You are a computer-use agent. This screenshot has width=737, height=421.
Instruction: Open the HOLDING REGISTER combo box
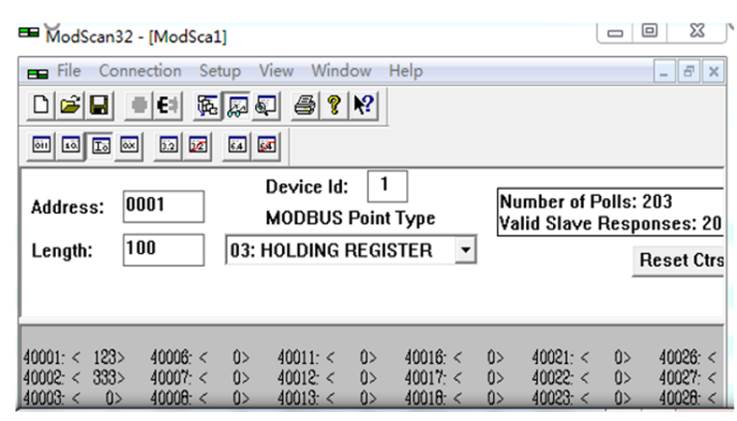tap(351, 250)
